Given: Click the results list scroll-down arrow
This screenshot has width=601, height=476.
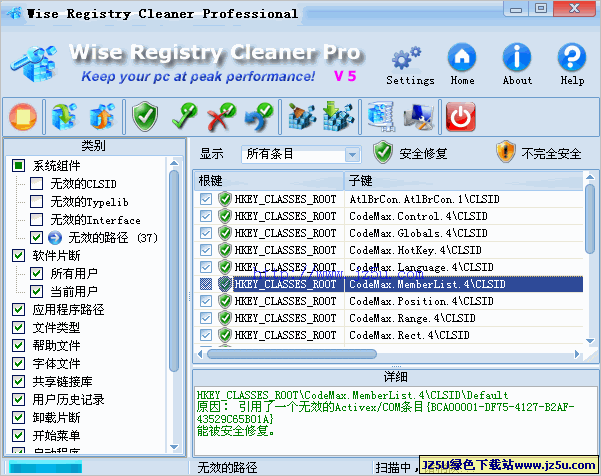Looking at the screenshot, I should pos(590,341).
